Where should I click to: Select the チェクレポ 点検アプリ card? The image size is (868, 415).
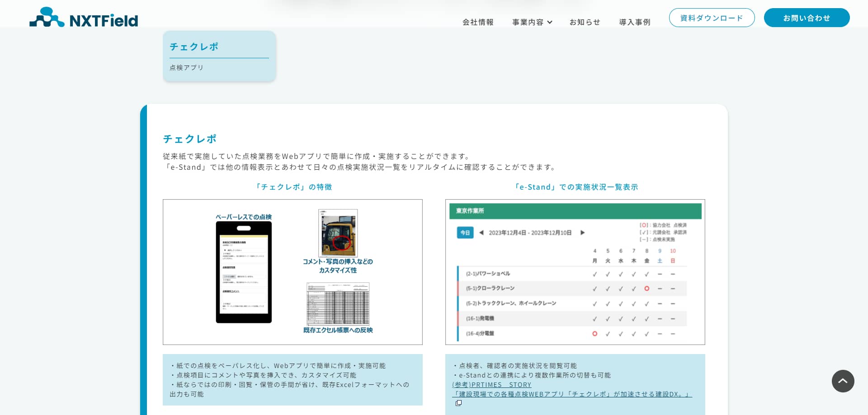[219, 56]
